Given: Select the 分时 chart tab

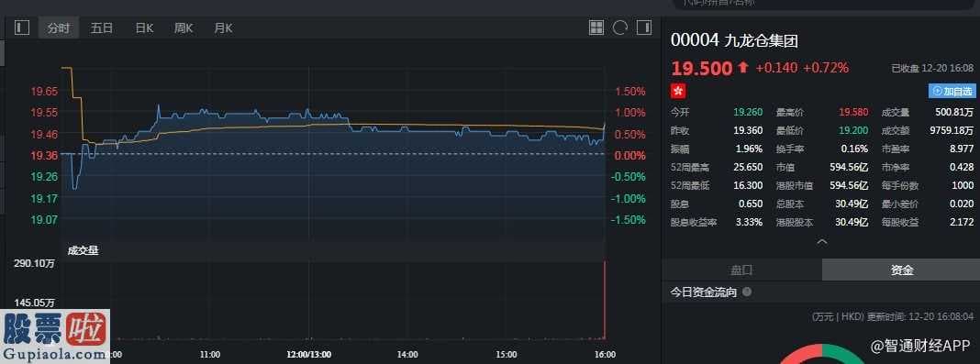Looking at the screenshot, I should 59,28.
